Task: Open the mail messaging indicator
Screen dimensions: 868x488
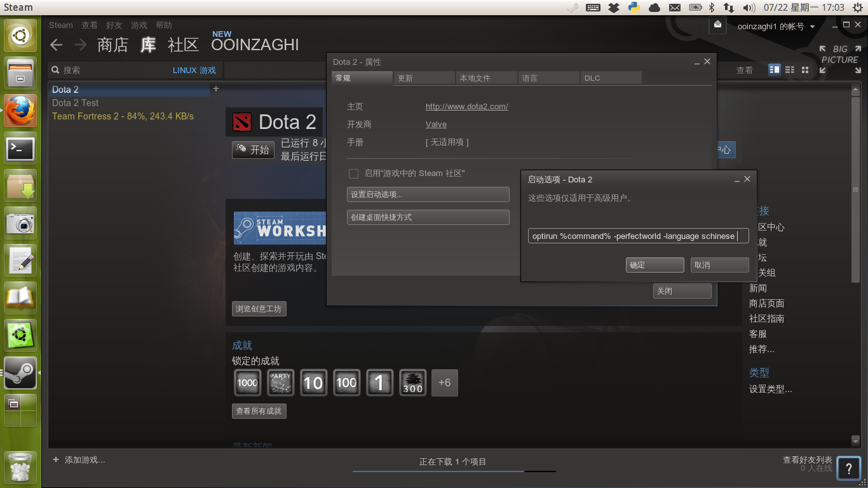Action: tap(675, 8)
